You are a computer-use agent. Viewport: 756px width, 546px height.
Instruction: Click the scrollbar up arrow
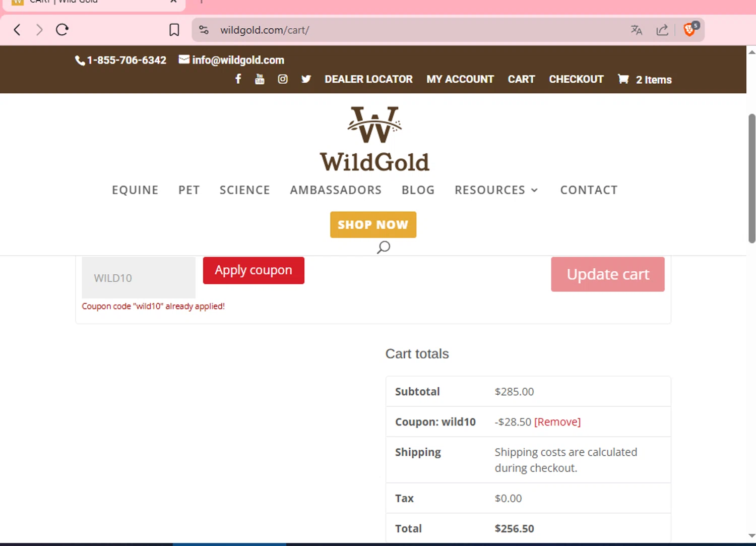click(x=751, y=51)
